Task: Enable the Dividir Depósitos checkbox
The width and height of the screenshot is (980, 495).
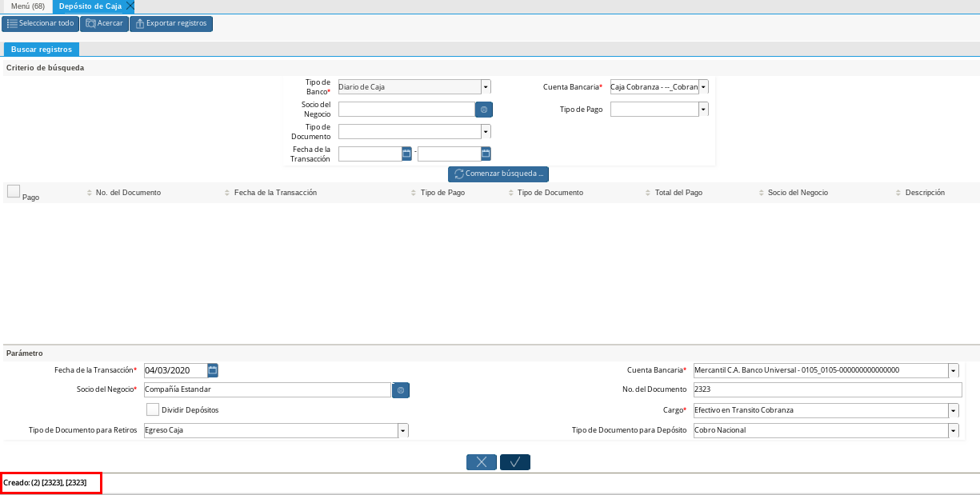Action: [x=153, y=409]
